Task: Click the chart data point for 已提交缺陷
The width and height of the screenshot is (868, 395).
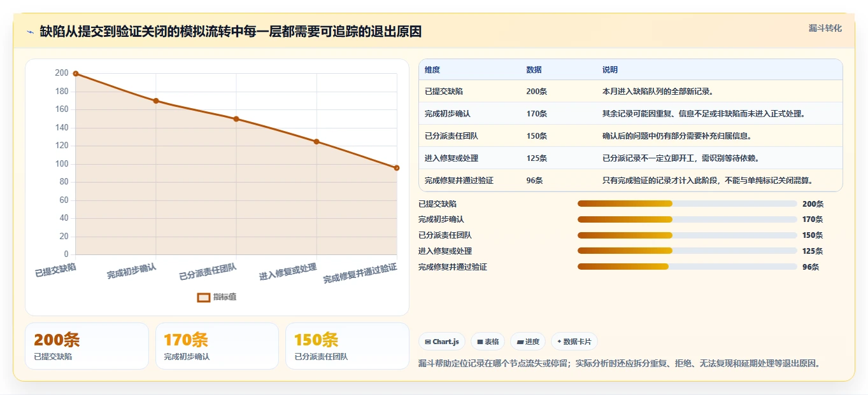Action: [76, 74]
